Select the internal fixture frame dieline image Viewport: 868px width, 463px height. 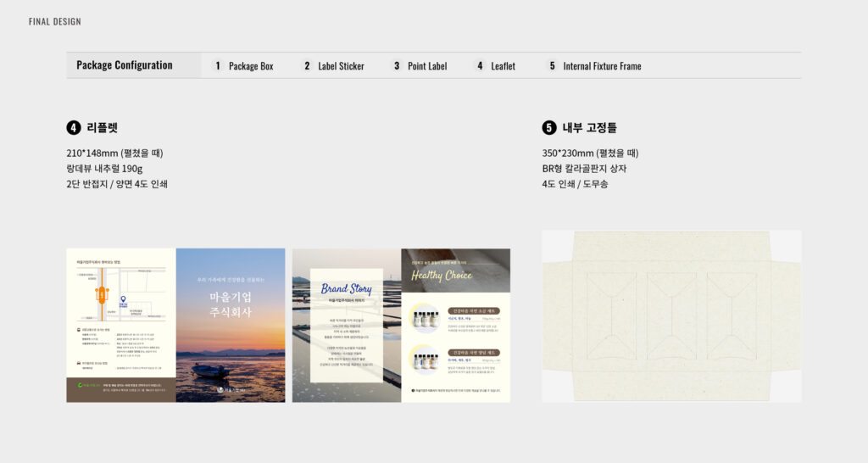671,315
